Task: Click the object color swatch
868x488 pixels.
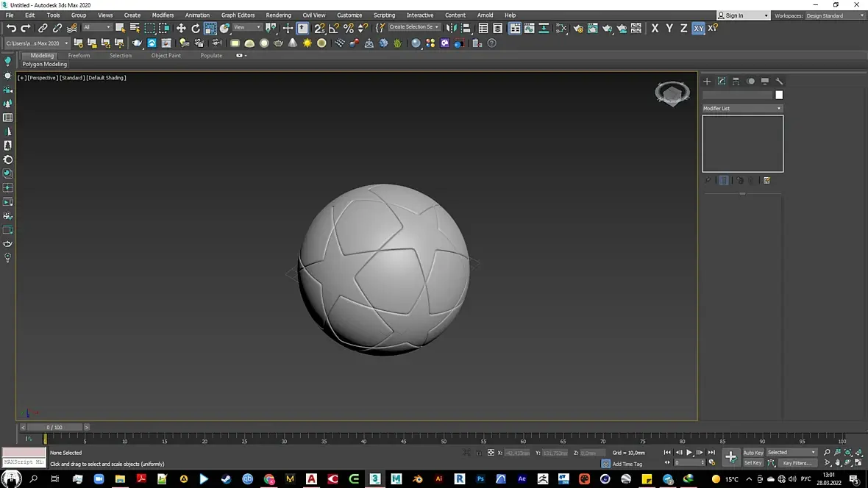Action: tap(779, 95)
